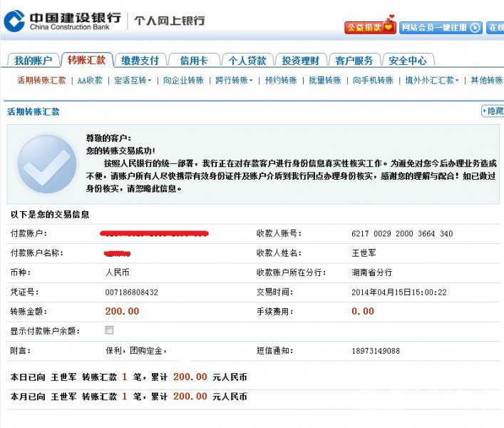
Task: Select the 投资理财 tab
Action: 300,61
